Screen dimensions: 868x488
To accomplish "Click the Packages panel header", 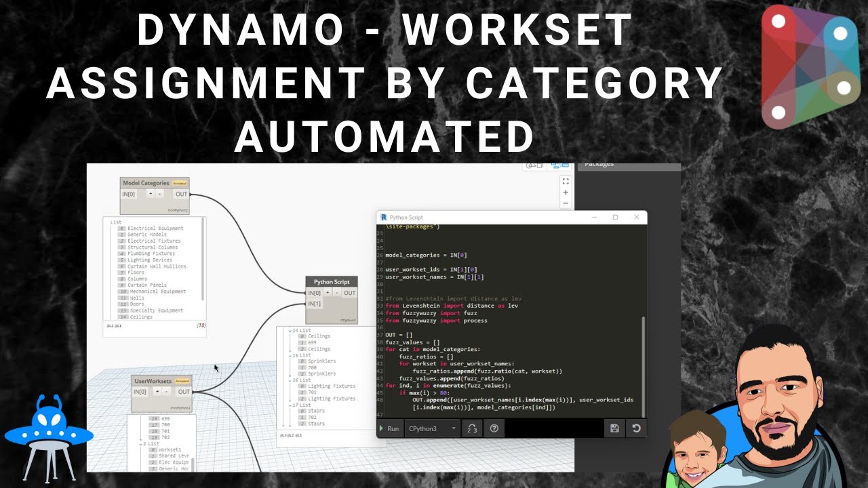I will pyautogui.click(x=629, y=165).
